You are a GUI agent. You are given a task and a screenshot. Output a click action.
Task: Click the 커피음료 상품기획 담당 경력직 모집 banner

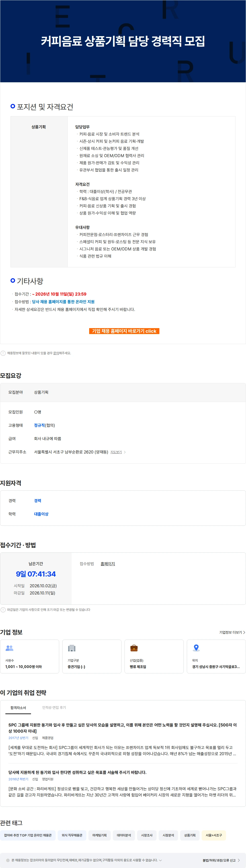(123, 41)
